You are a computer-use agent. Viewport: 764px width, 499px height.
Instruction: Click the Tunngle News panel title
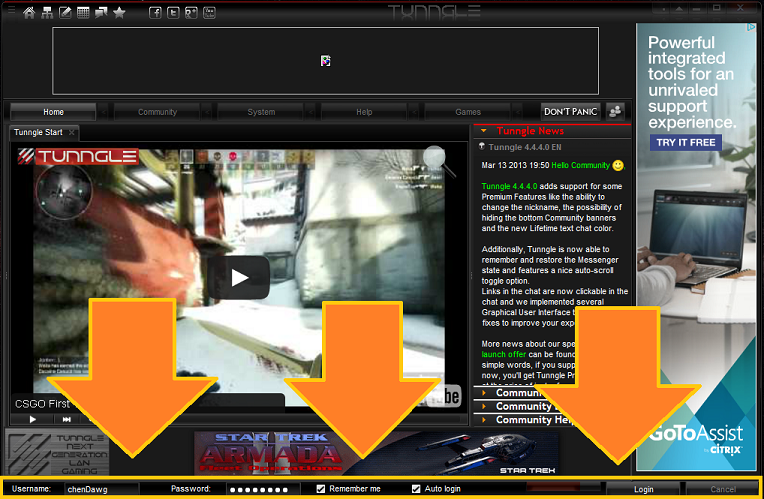click(x=530, y=131)
